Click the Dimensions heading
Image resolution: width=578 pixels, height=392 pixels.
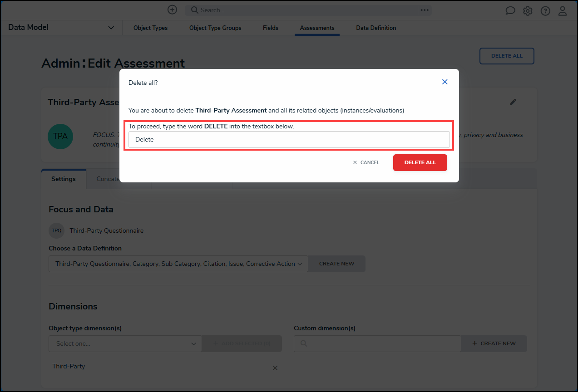[73, 306]
